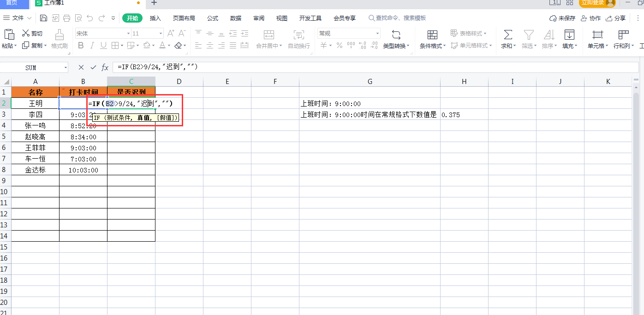Image resolution: width=644 pixels, height=315 pixels.
Task: Click the AutoSum 求和 sigma icon
Action: [x=507, y=35]
